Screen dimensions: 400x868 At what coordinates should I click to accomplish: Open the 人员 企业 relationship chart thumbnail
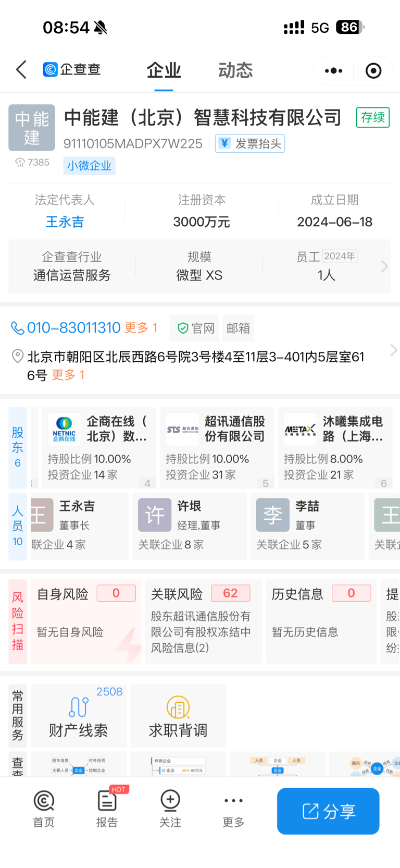click(x=278, y=764)
